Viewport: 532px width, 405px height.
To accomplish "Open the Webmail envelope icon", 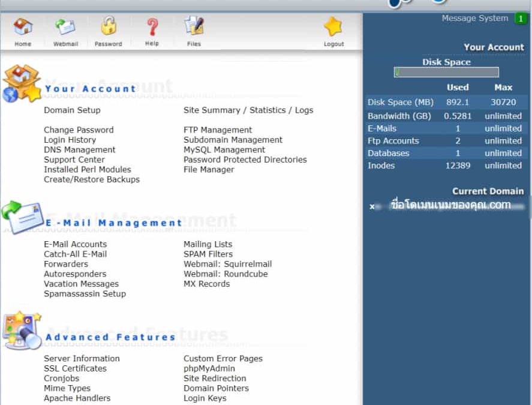I will [65, 27].
